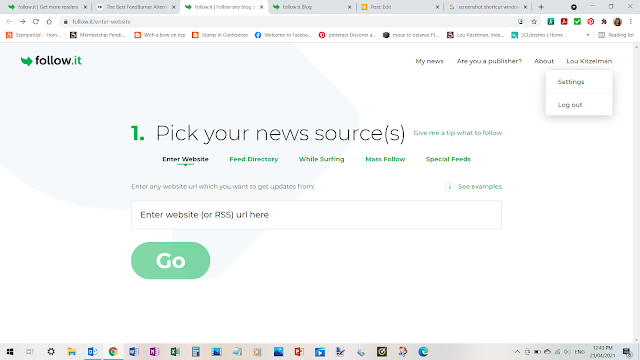The image size is (640, 360).
Task: Focus the website or RSS url field
Action: [316, 215]
